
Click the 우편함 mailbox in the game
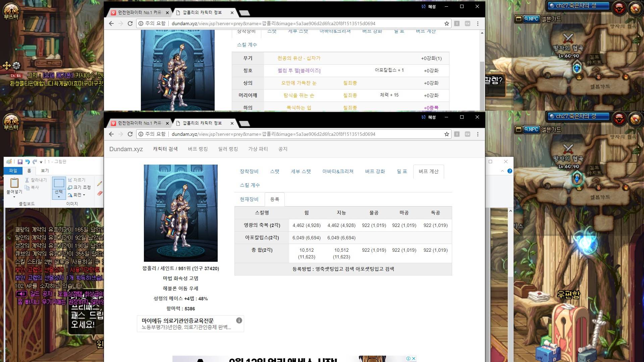coord(568,295)
